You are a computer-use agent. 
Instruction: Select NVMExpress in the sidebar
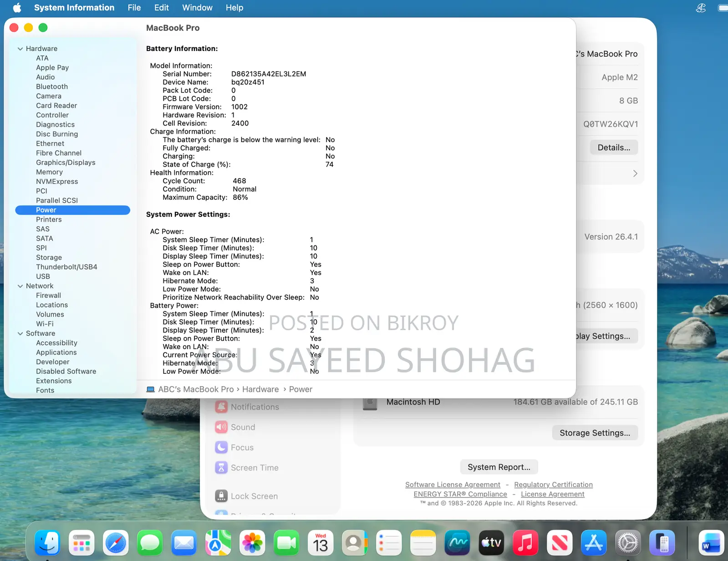(57, 181)
